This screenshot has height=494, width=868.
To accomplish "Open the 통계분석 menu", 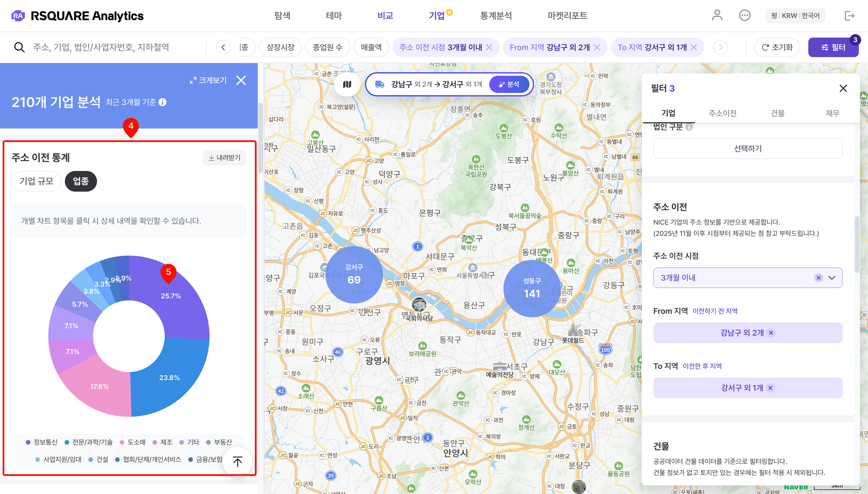I will click(x=496, y=15).
